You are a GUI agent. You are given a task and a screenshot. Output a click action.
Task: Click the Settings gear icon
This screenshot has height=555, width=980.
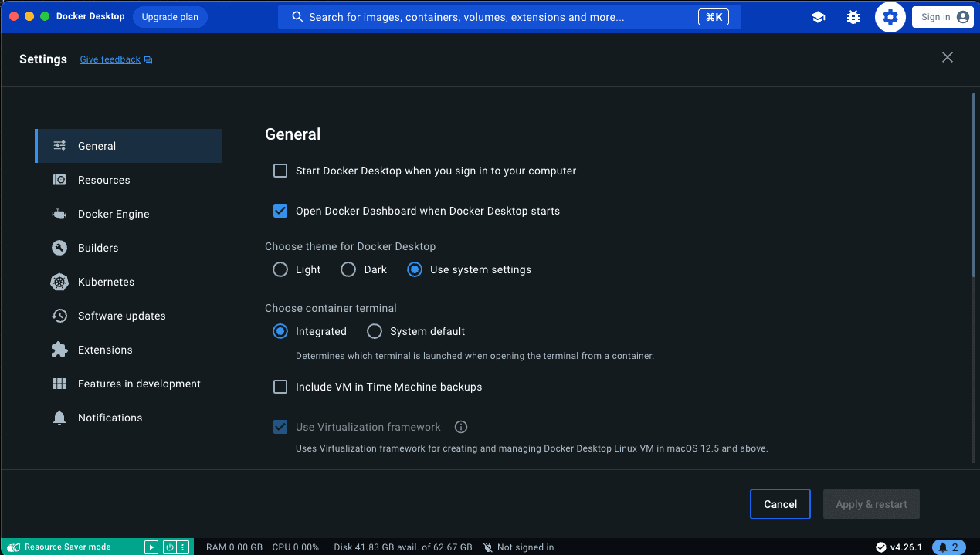click(890, 17)
